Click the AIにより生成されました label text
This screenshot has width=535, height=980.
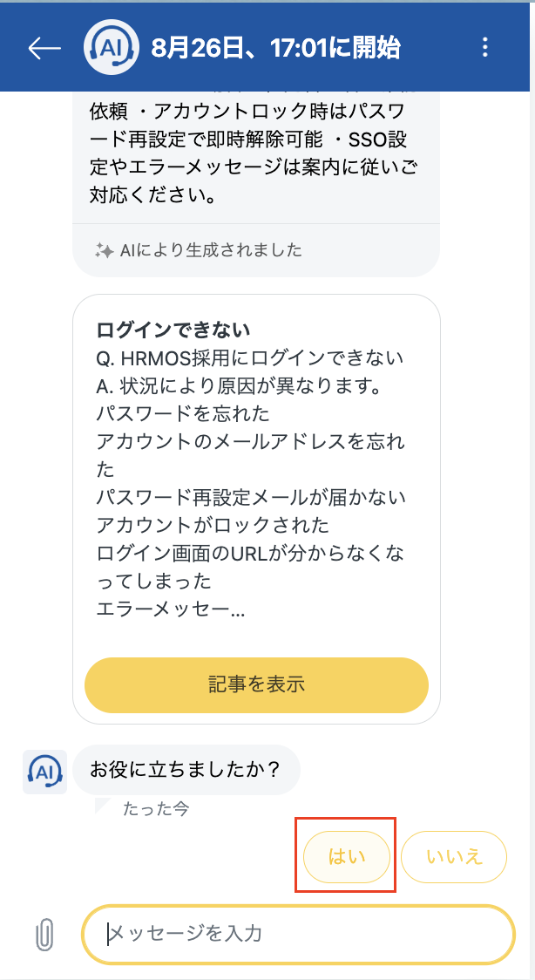211,250
